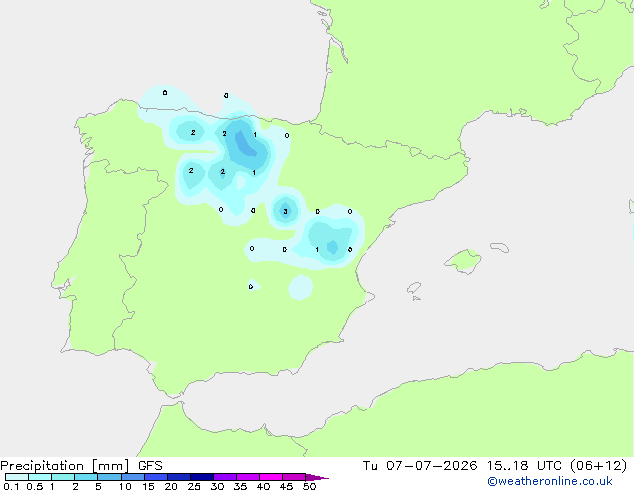Viewport: 634px width, 490px height.
Task: Select the 0.5–1 mm legend color segment
Action: pos(40,477)
